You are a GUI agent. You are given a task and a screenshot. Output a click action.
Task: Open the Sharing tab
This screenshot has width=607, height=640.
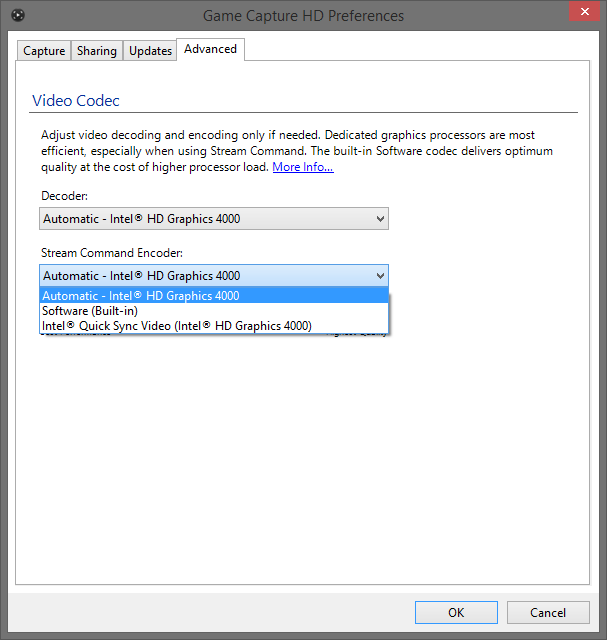click(97, 51)
